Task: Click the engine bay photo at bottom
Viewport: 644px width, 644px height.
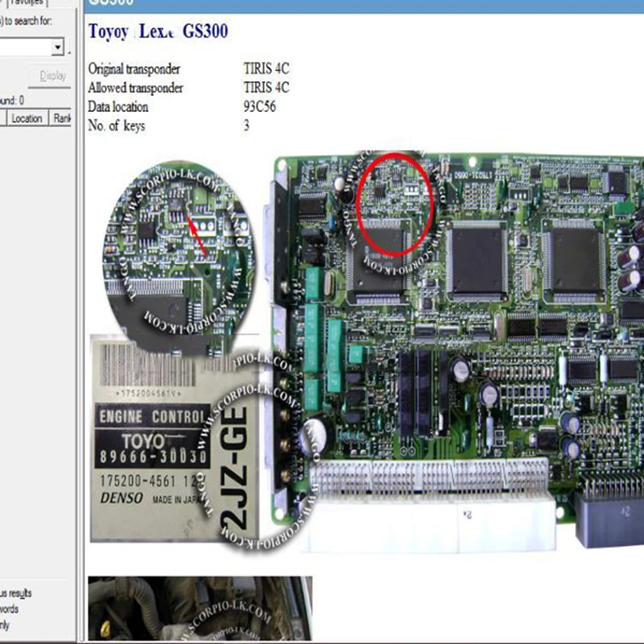Action: pos(200,609)
